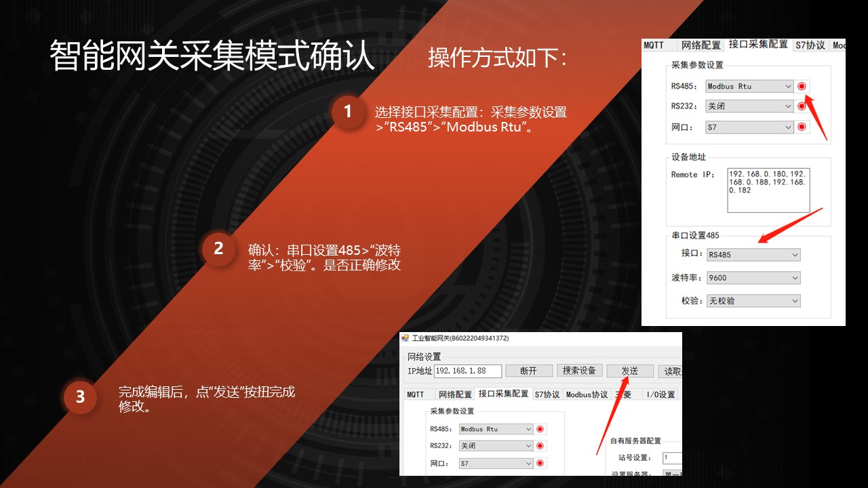Select 网口 indicator in upper config screenshot

(x=802, y=127)
